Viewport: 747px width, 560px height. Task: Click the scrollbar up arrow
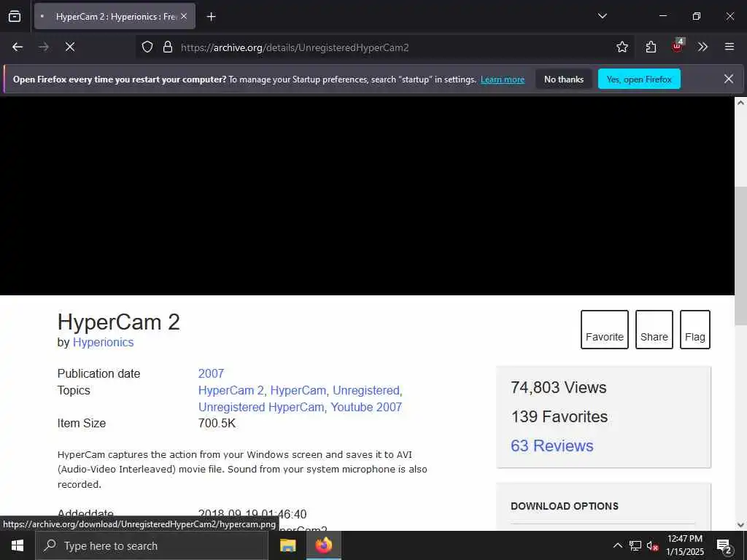point(740,102)
